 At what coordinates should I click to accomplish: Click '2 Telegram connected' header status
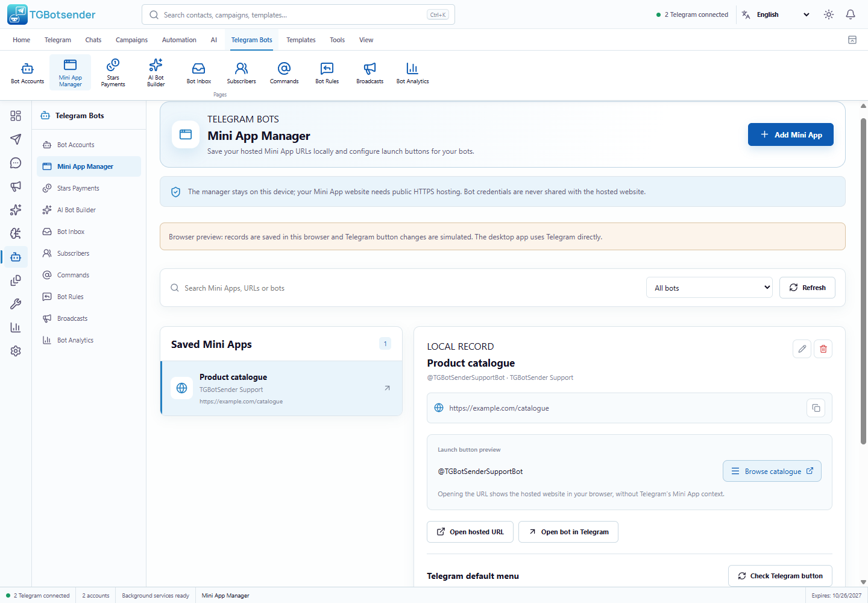[x=692, y=14]
